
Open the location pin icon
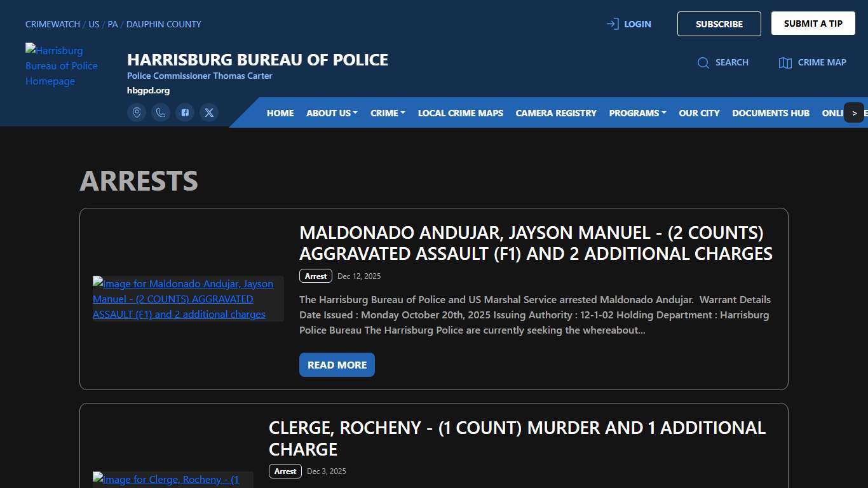click(137, 112)
